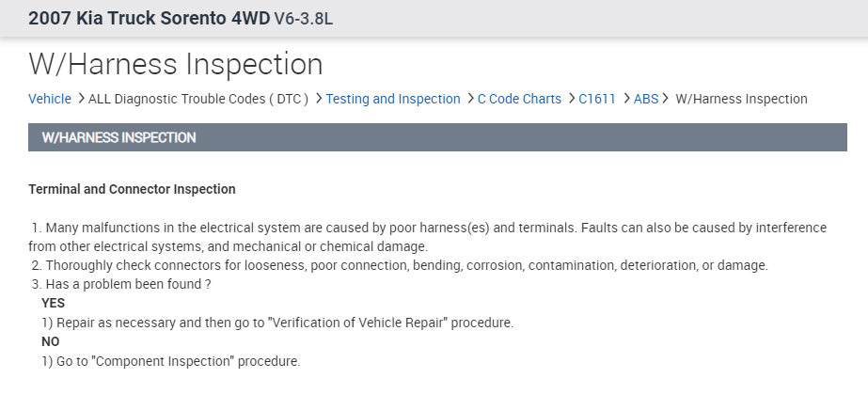Open the C Code Charts link

point(519,99)
